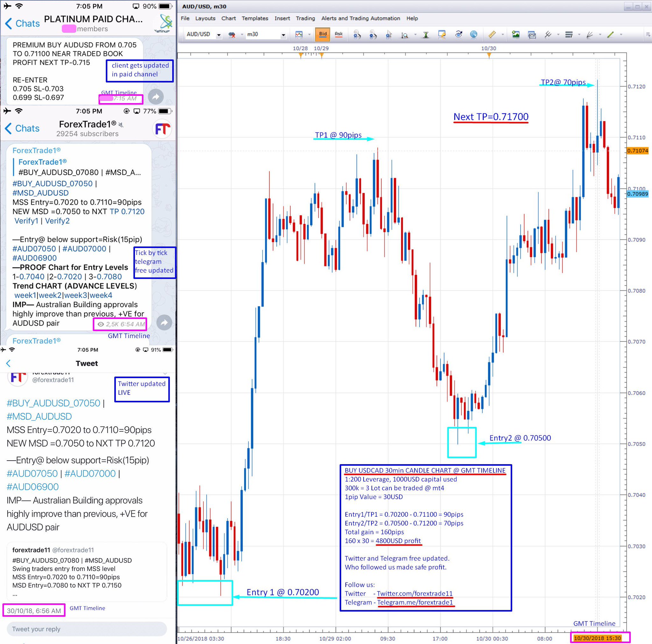Expand the vertical zoom dropdown arrow
The width and height of the screenshot is (652, 644).
[415, 34]
